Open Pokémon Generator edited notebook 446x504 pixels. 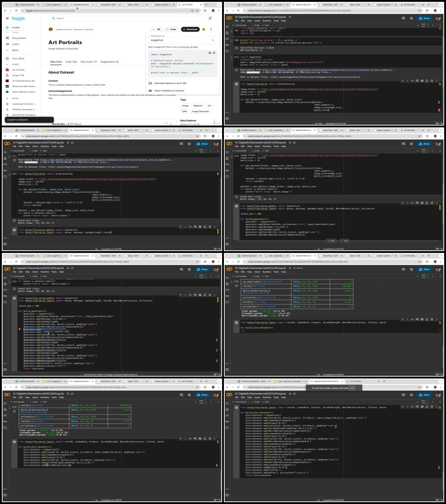coord(24,109)
